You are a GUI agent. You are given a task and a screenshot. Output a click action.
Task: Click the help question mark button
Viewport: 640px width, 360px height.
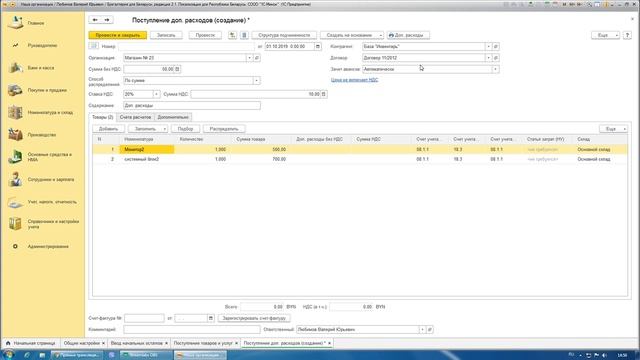tap(627, 35)
